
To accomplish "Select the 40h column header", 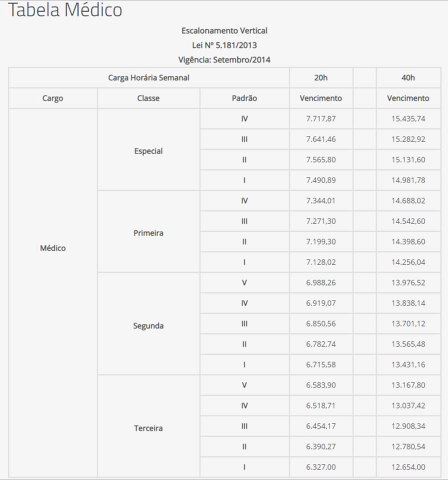I will [408, 77].
